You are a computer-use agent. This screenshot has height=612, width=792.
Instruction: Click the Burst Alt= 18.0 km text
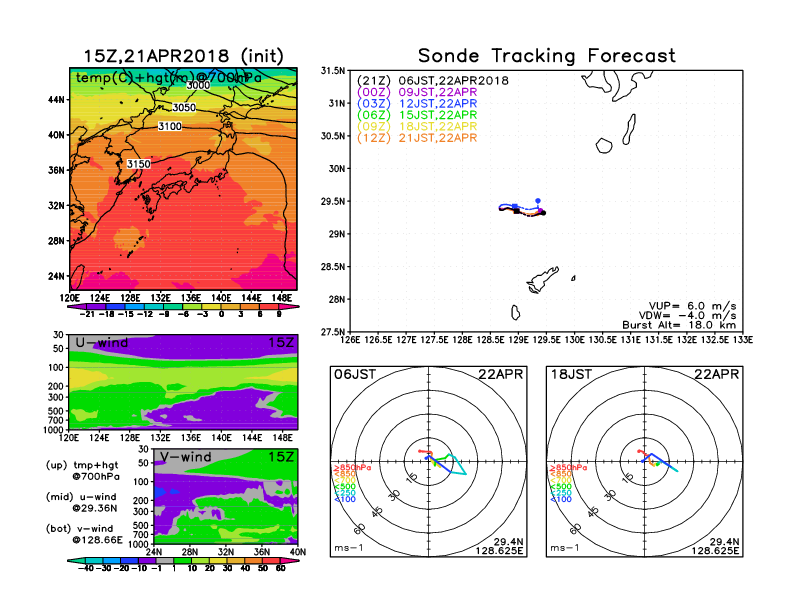[679, 325]
